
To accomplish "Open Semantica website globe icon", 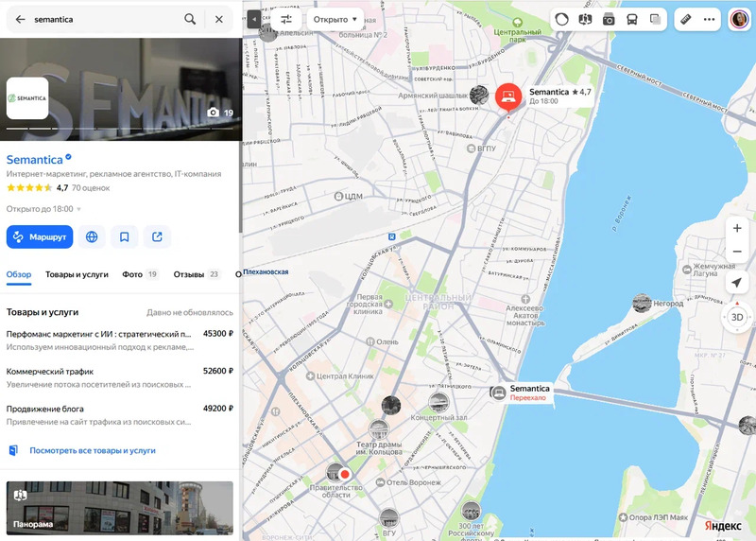I will 92,237.
